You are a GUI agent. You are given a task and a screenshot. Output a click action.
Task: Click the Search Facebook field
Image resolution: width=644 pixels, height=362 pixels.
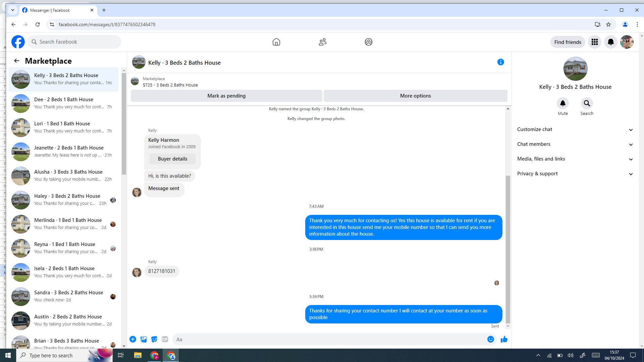(x=74, y=42)
